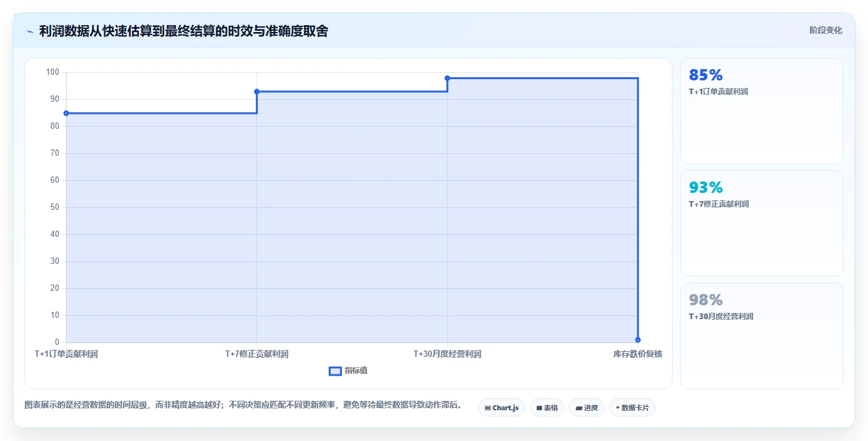868x441 pixels.
Task: Click the x-axis label T+30月度经营利润
Action: [448, 354]
